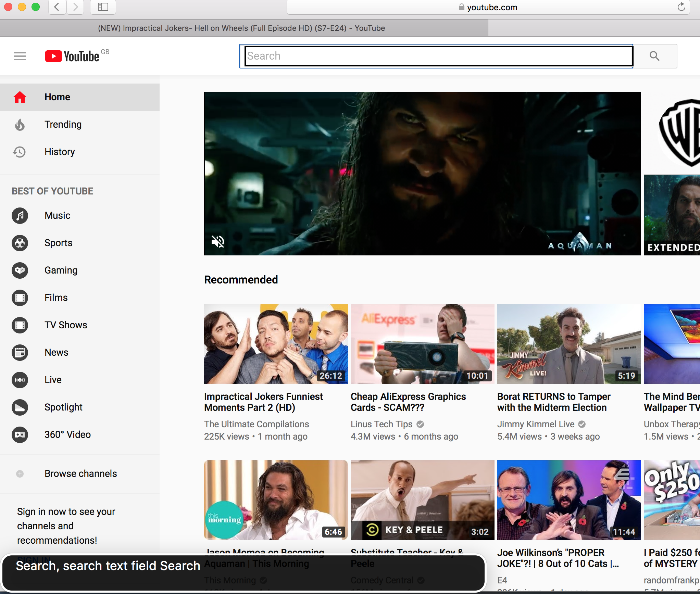The width and height of the screenshot is (700, 594).
Task: Click the Trending flame icon
Action: coord(20,125)
